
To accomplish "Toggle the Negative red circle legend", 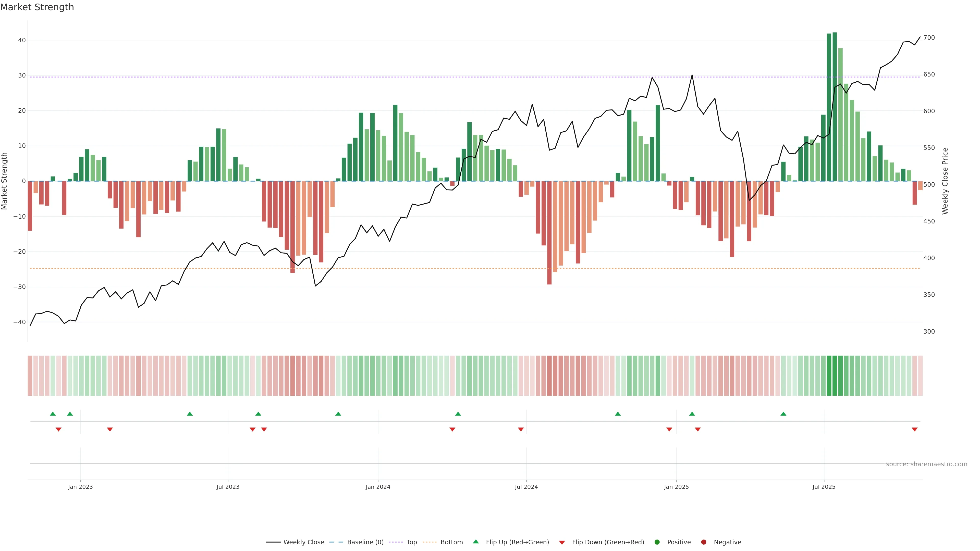I will click(703, 542).
